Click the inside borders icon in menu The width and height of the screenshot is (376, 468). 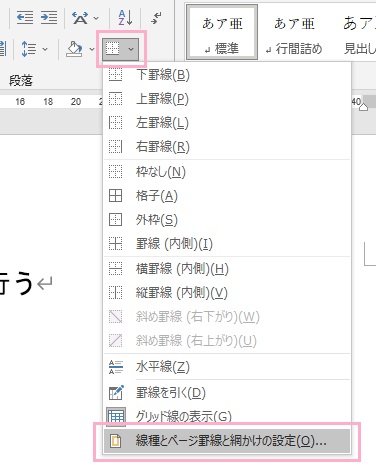click(115, 244)
